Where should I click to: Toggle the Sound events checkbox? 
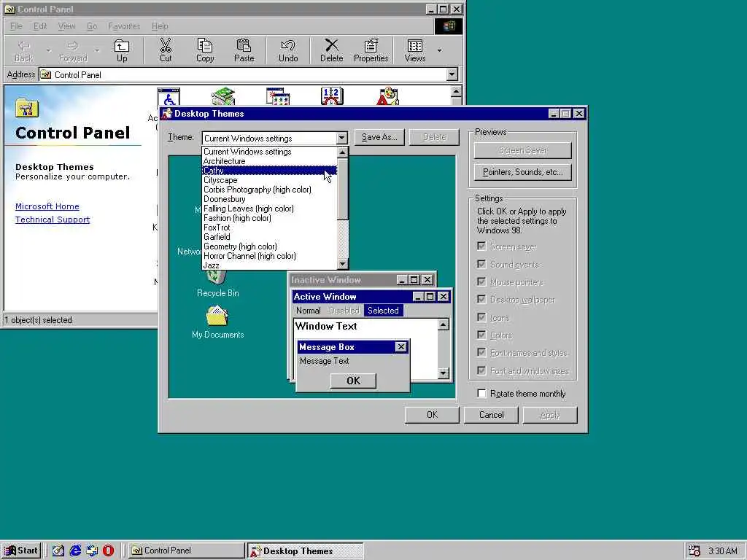point(481,264)
